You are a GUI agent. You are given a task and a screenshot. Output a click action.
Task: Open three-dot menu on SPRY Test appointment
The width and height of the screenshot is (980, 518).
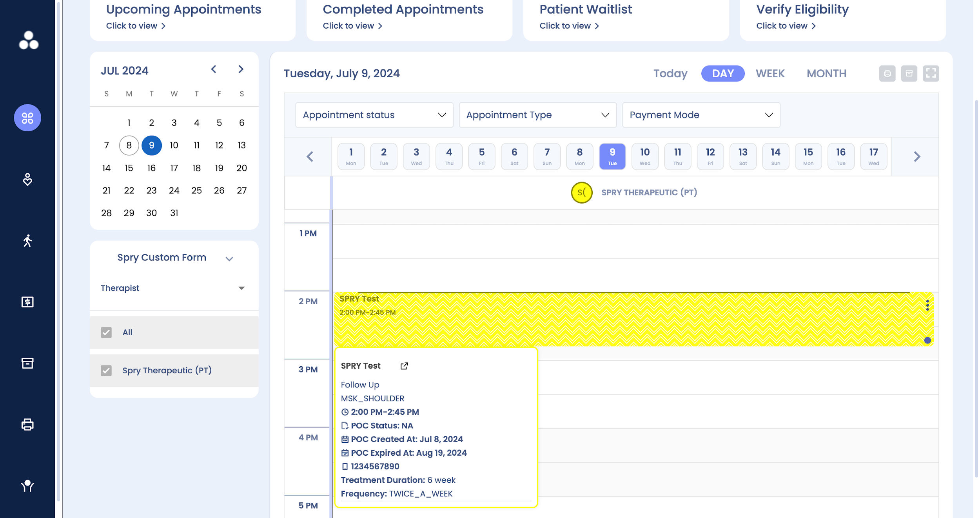click(927, 305)
